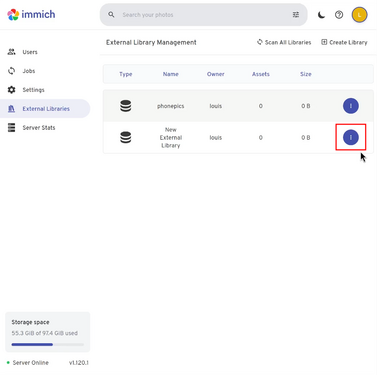Click the New External Library database icon
This screenshot has width=377, height=375.
tap(126, 137)
